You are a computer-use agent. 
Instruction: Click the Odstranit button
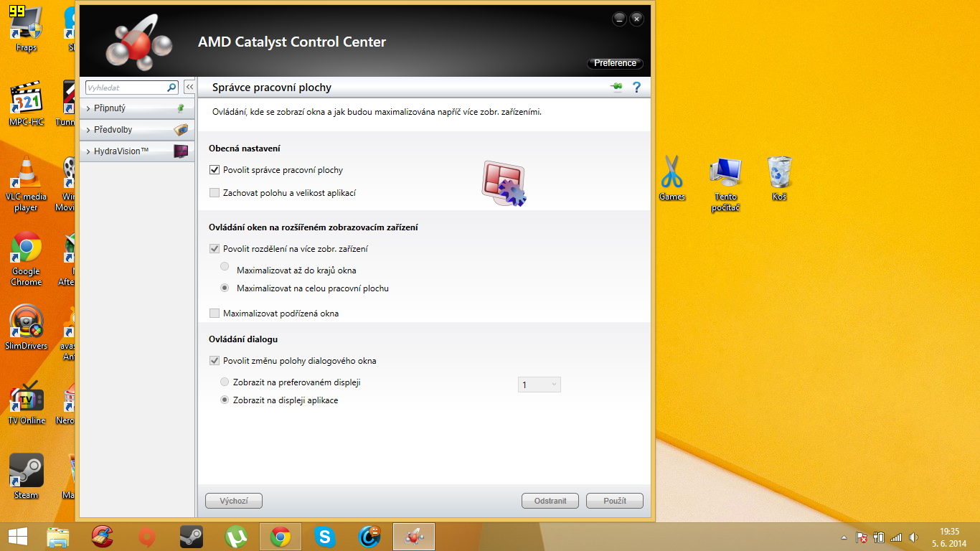(x=550, y=501)
